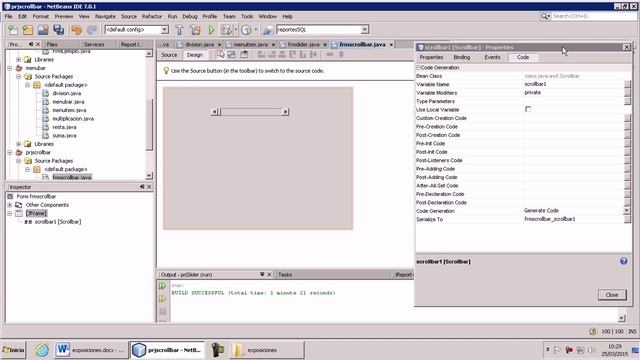The height and width of the screenshot is (360, 640).
Task: Select frmscrollbar.java in Projects tree
Action: click(72, 178)
